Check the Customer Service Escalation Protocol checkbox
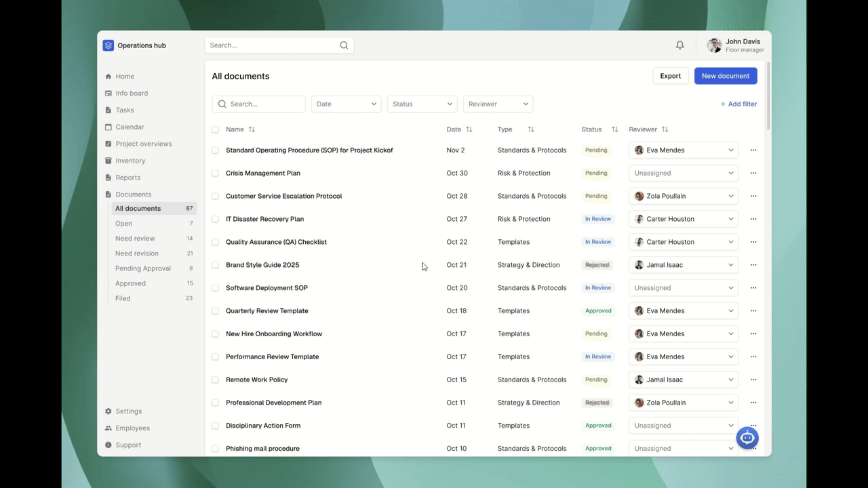This screenshot has height=488, width=868. (x=215, y=197)
